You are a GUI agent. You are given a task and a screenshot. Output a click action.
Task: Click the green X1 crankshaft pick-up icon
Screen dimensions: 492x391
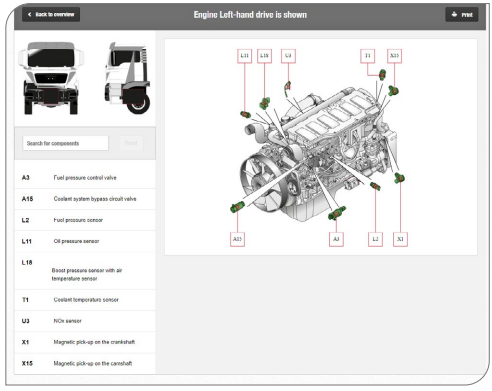tap(399, 178)
